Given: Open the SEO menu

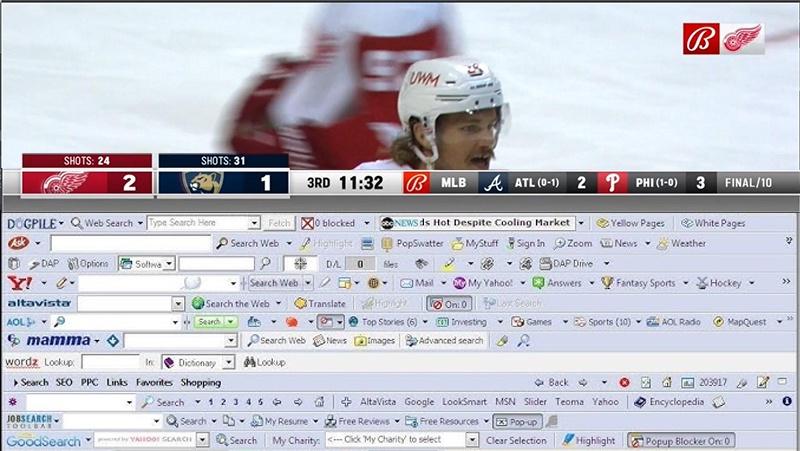Looking at the screenshot, I should coord(64,382).
